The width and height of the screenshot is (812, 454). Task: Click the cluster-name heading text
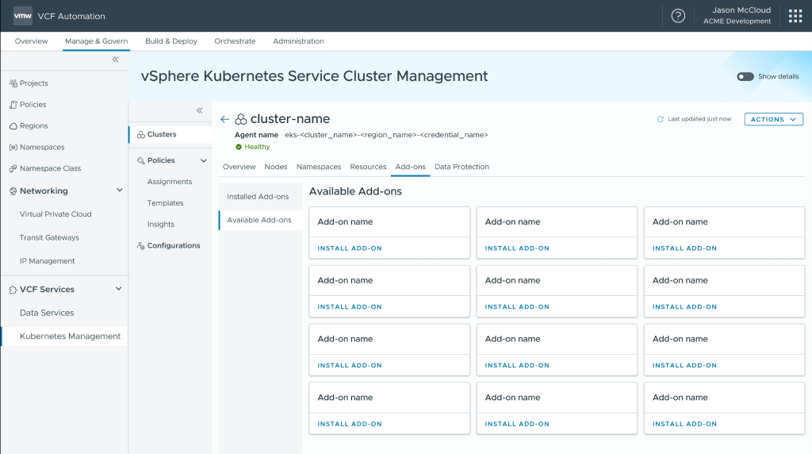pyautogui.click(x=290, y=119)
